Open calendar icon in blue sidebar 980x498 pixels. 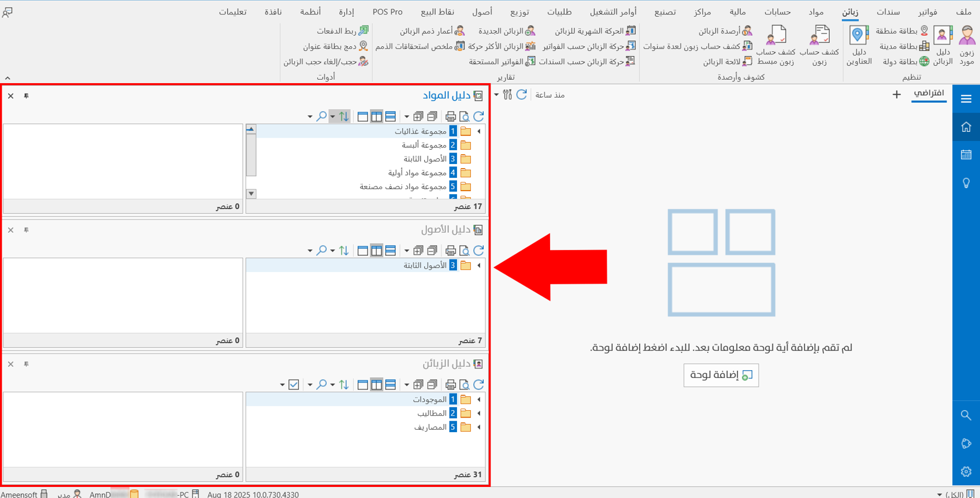[x=966, y=155]
